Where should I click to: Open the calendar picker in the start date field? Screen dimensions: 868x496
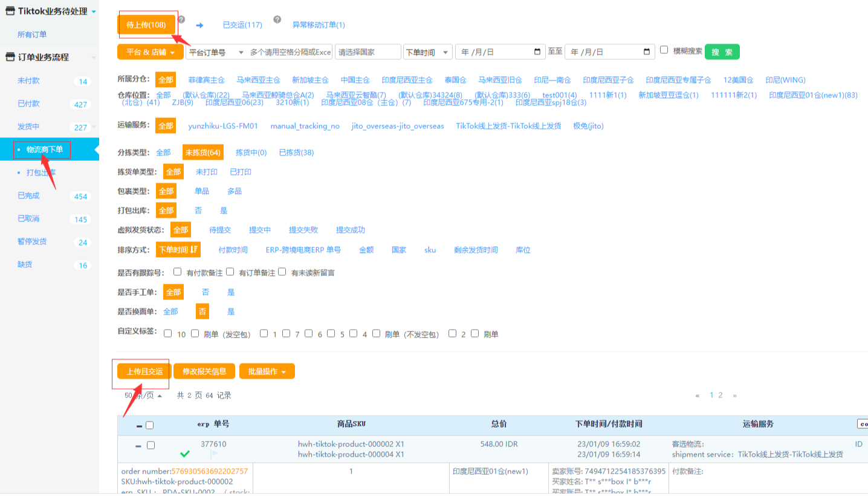tap(537, 52)
